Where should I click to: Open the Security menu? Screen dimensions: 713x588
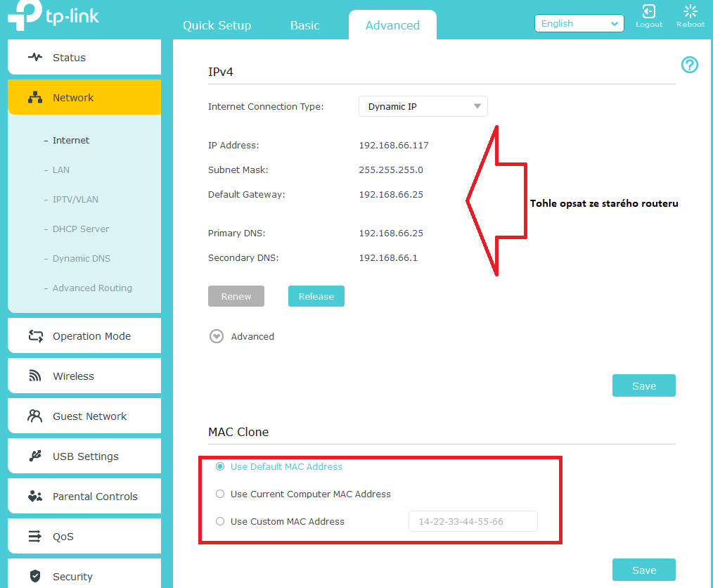tap(84, 574)
